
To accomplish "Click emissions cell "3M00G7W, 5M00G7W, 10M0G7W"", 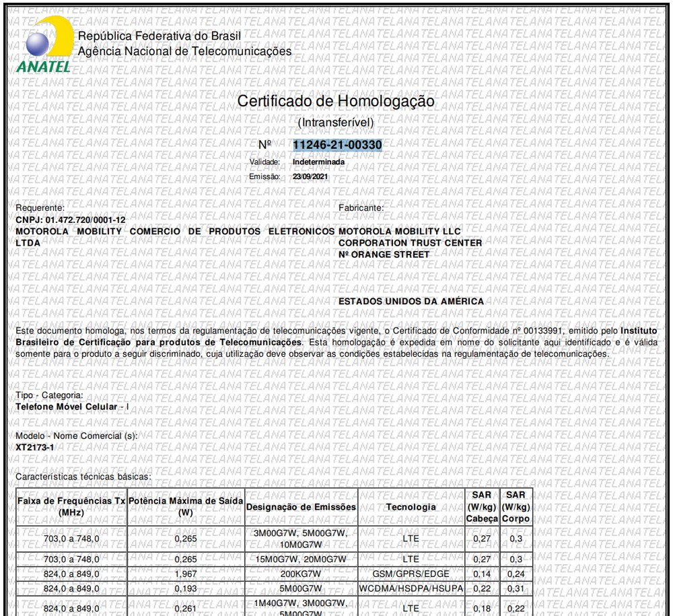I will (301, 539).
